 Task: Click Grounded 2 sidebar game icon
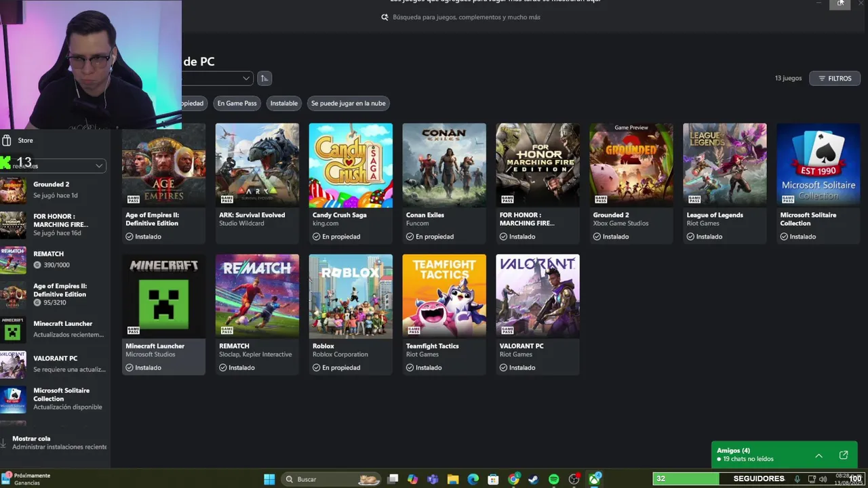click(x=13, y=190)
